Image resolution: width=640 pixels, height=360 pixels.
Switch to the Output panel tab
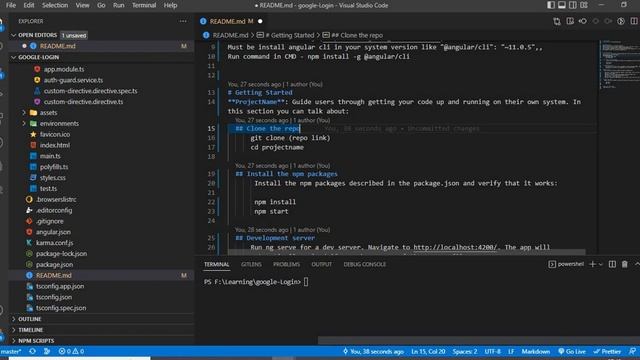pos(322,264)
